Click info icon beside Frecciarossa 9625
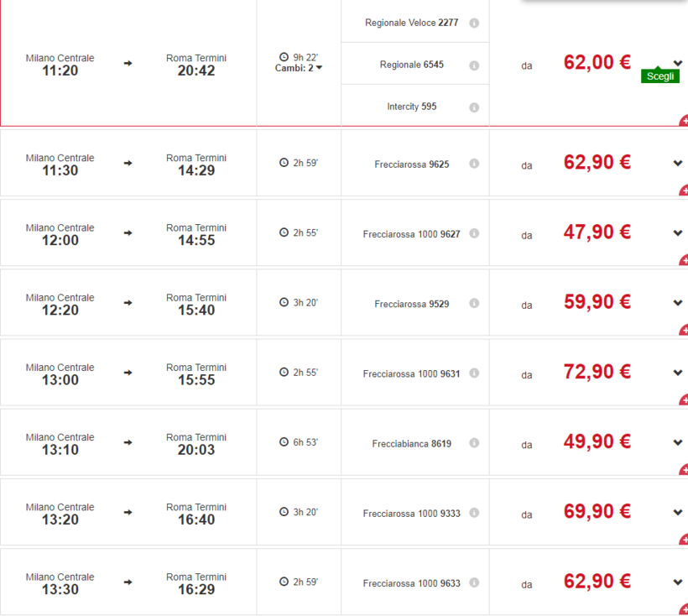Viewport: 688px width, 616px height. [x=474, y=164]
